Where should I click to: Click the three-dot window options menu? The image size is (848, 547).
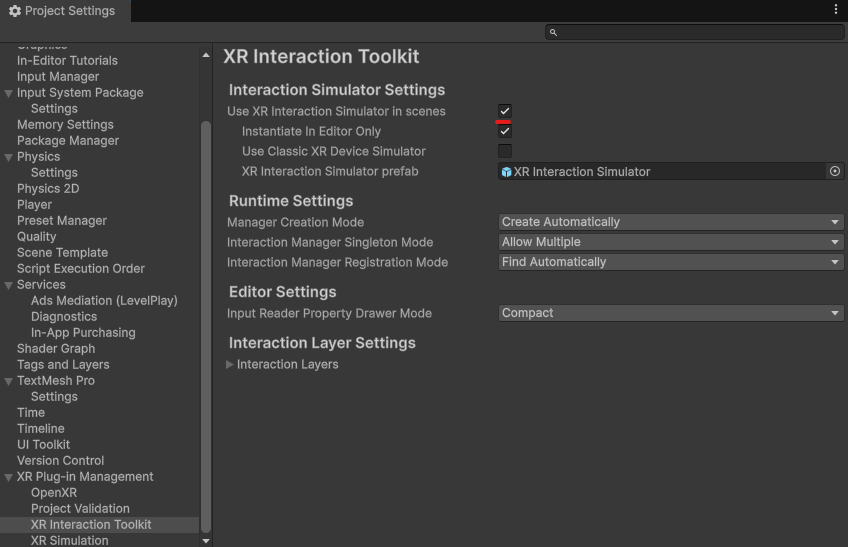836,10
